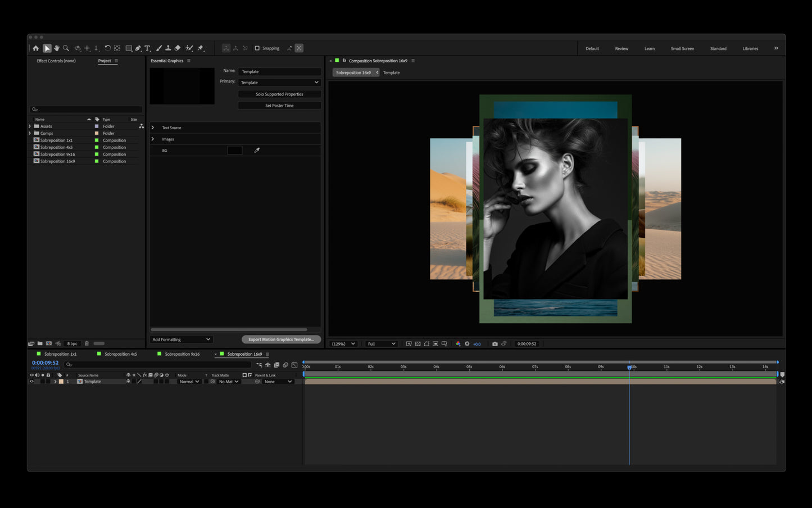Select the Rectangle shape tool

pyautogui.click(x=129, y=48)
